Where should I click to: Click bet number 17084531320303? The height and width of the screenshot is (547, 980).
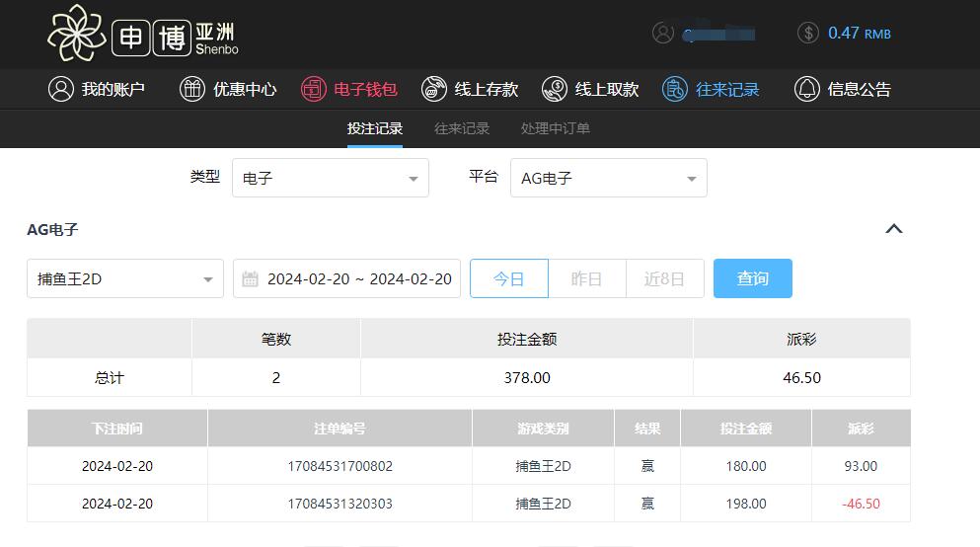(x=340, y=504)
